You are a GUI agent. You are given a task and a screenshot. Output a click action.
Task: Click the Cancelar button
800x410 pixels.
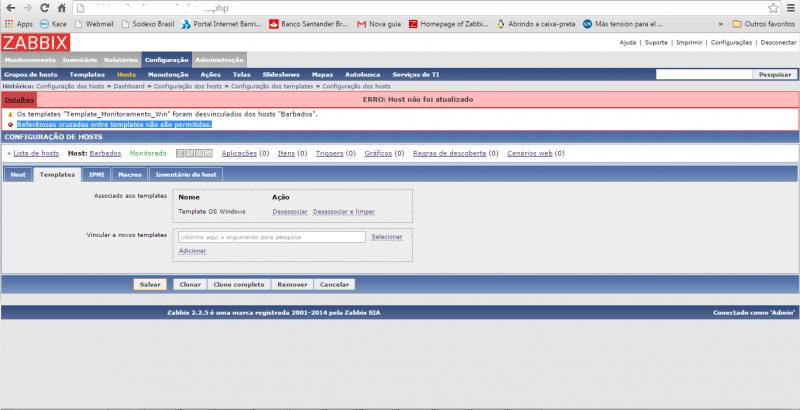click(x=334, y=285)
